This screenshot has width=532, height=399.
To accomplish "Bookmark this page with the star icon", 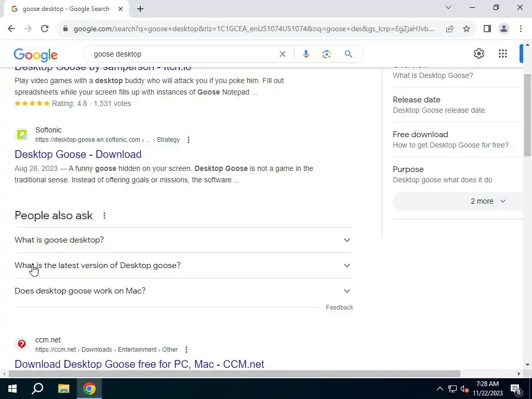I will point(467,29).
